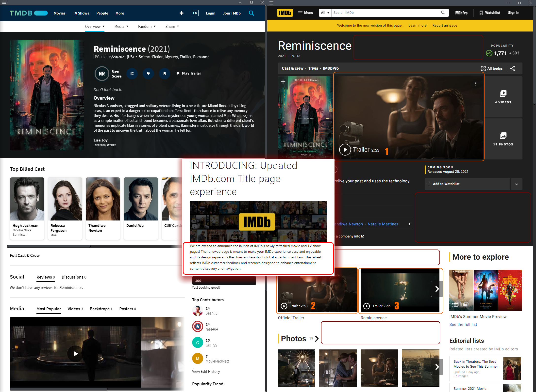Open the 4 Videos tile
This screenshot has height=392, width=536.
click(503, 97)
